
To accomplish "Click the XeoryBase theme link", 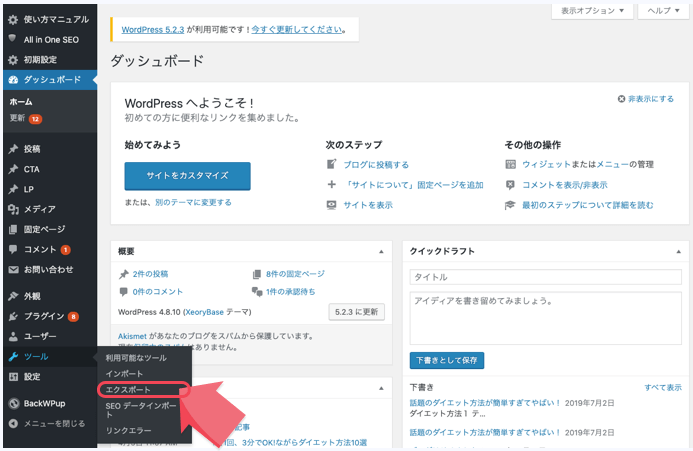I will (204, 312).
